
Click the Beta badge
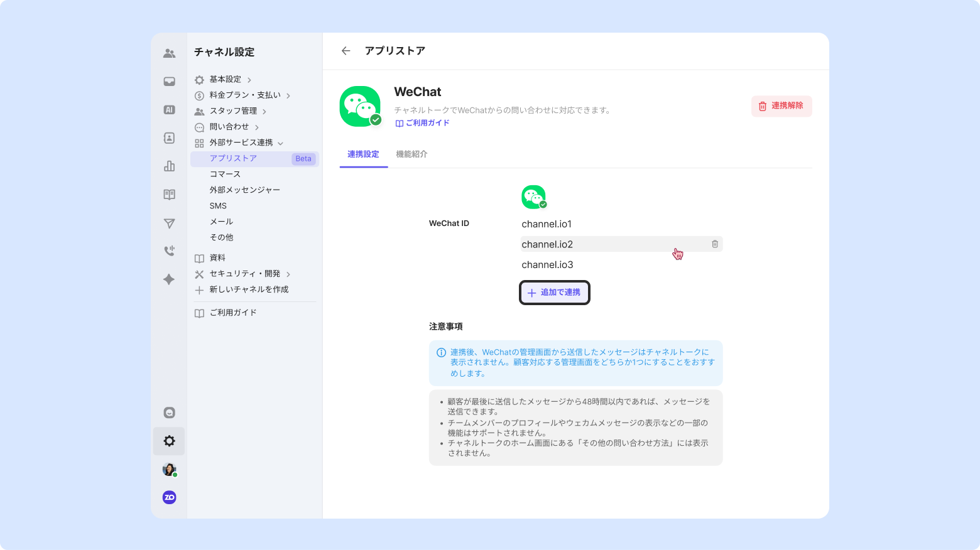(303, 159)
